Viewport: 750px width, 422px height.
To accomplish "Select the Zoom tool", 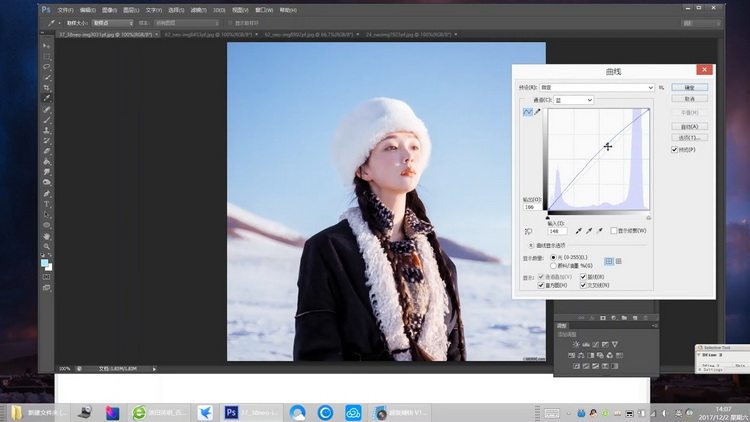I will 46,247.
